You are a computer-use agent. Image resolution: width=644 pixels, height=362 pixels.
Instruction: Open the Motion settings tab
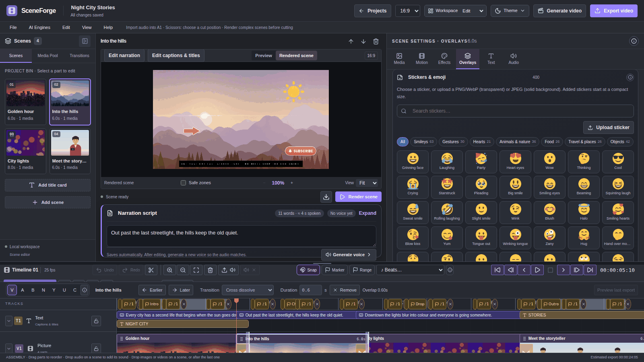(x=422, y=59)
